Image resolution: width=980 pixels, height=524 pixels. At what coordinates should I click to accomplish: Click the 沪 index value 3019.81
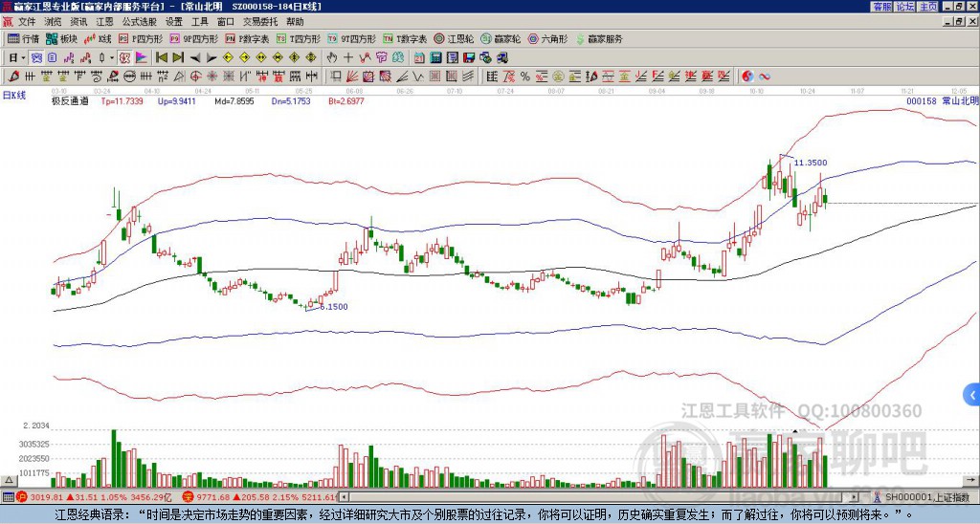click(x=48, y=497)
